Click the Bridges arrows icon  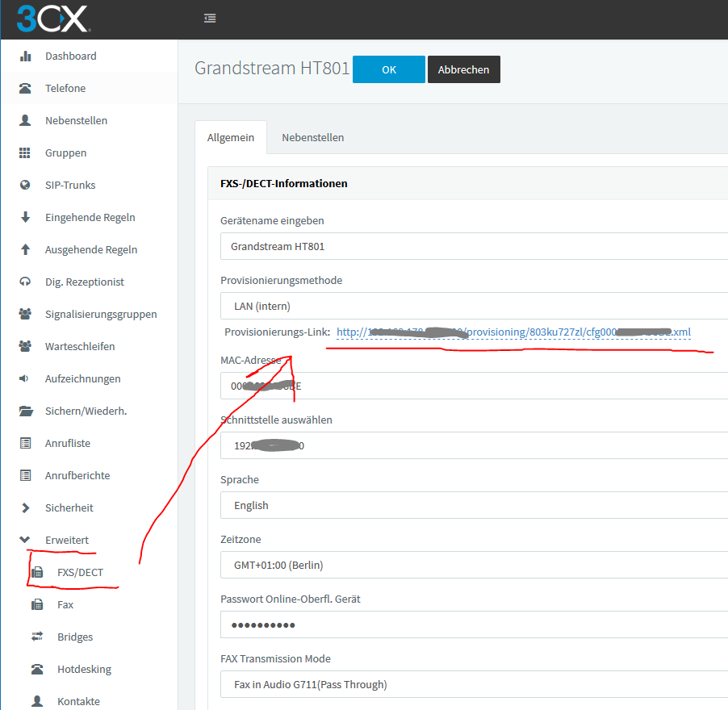[37, 637]
